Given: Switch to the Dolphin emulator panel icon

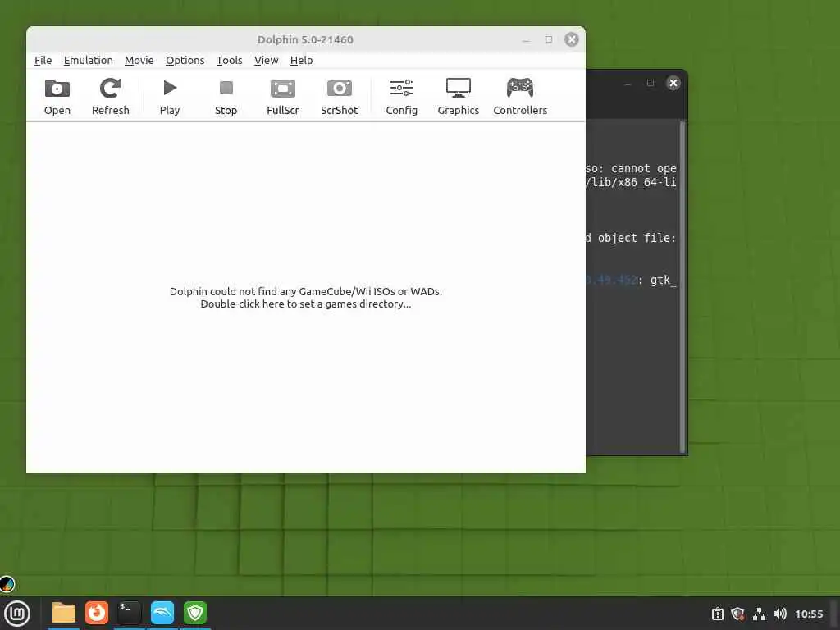Looking at the screenshot, I should point(162,613).
